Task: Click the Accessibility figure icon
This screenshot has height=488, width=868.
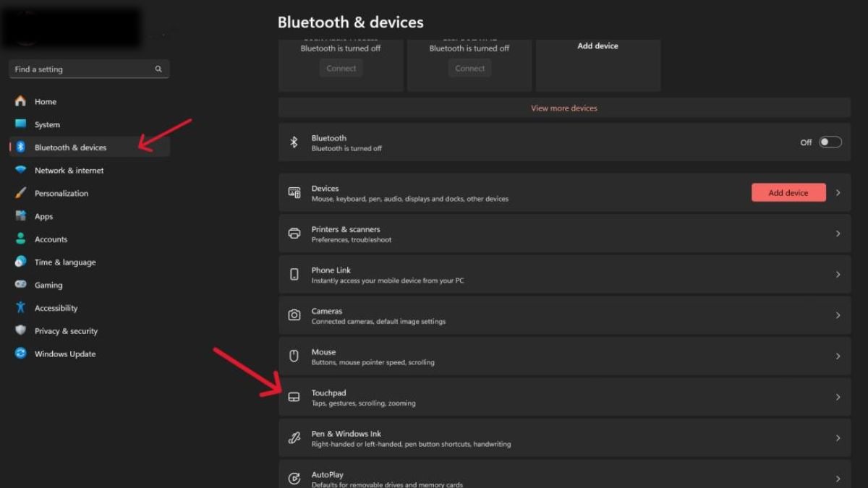Action: [20, 307]
